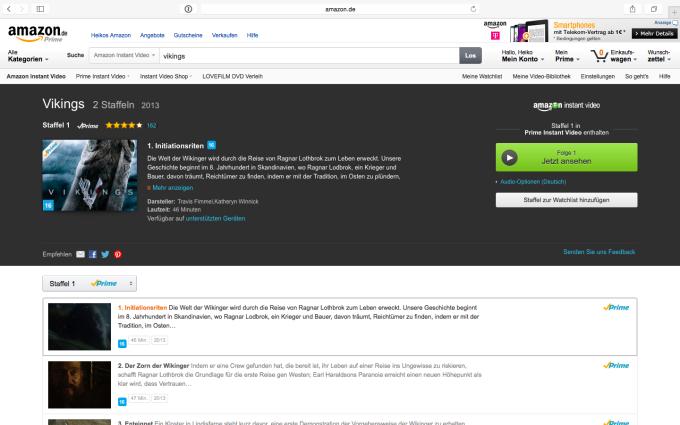
Task: Open Angebote link
Action: click(152, 35)
